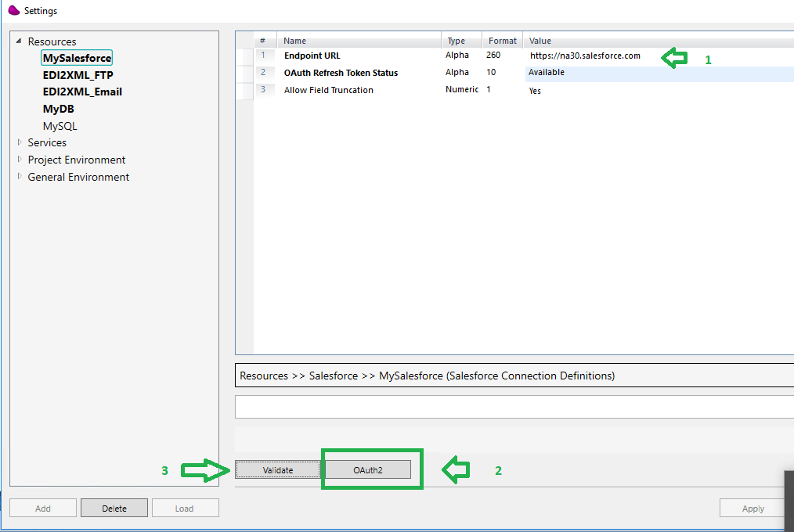Select the MySalesforce resource

point(77,58)
